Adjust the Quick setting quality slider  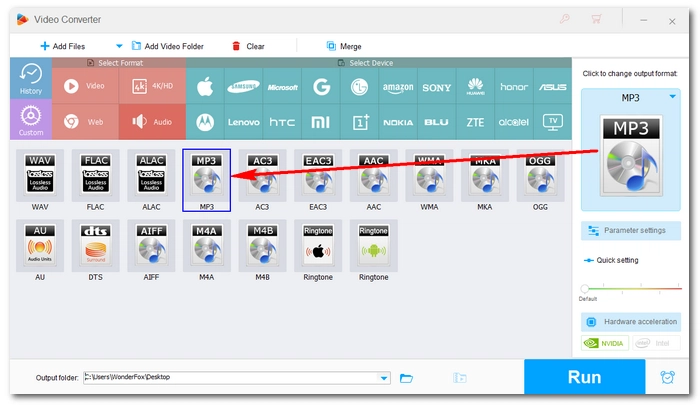(631, 288)
